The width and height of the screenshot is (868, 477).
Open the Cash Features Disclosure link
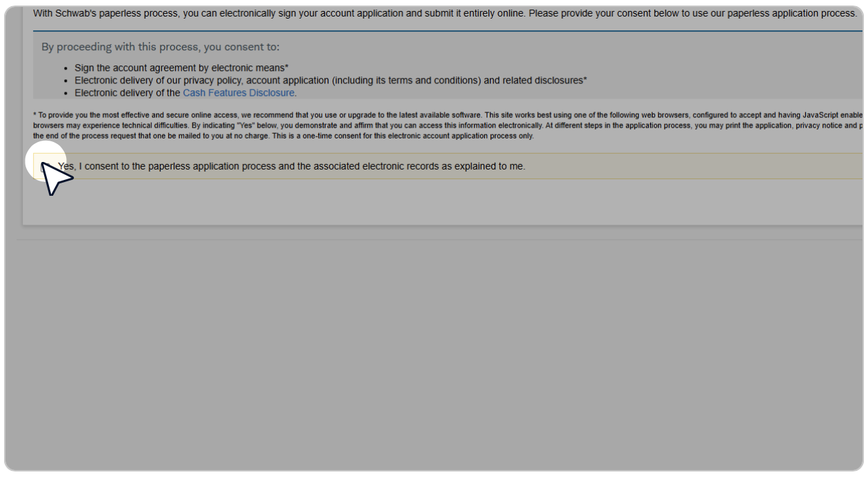pyautogui.click(x=238, y=93)
